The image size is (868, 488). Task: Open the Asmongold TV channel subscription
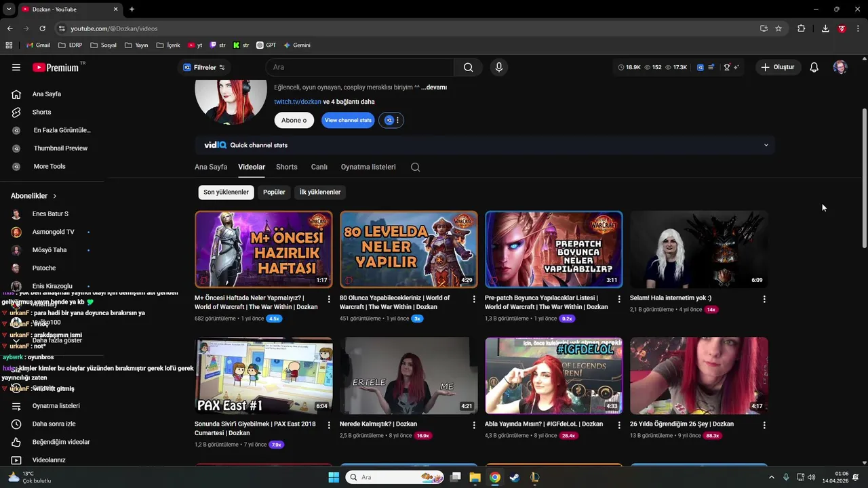(x=54, y=232)
